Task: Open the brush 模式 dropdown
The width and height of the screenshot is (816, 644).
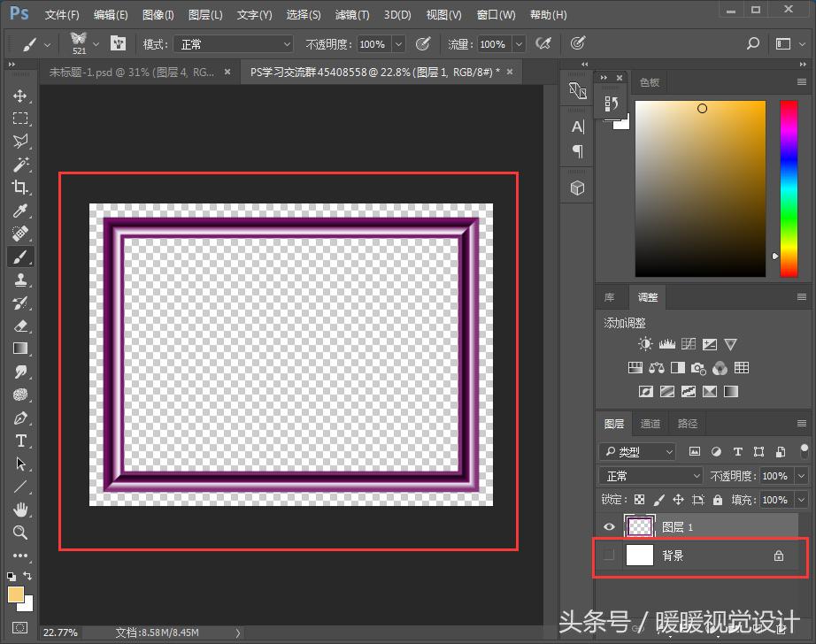Action: pyautogui.click(x=234, y=44)
